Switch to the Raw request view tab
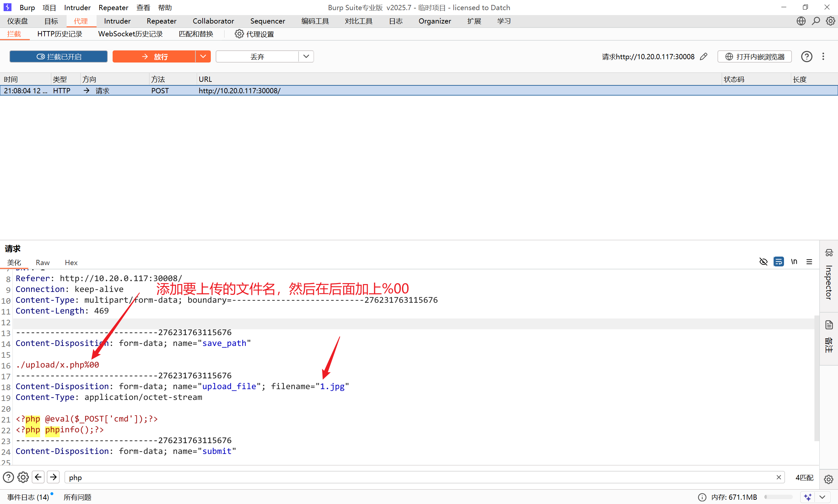The height and width of the screenshot is (504, 838). pyautogui.click(x=43, y=262)
